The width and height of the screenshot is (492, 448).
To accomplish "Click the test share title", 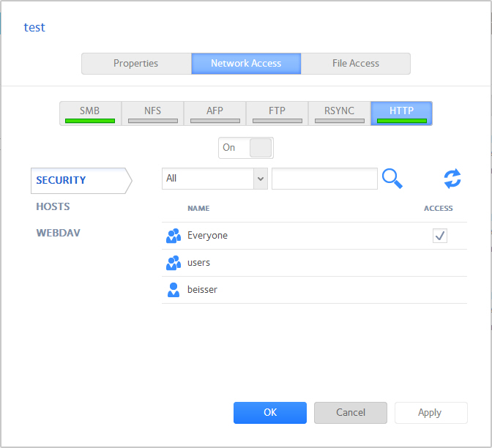I will [x=34, y=27].
